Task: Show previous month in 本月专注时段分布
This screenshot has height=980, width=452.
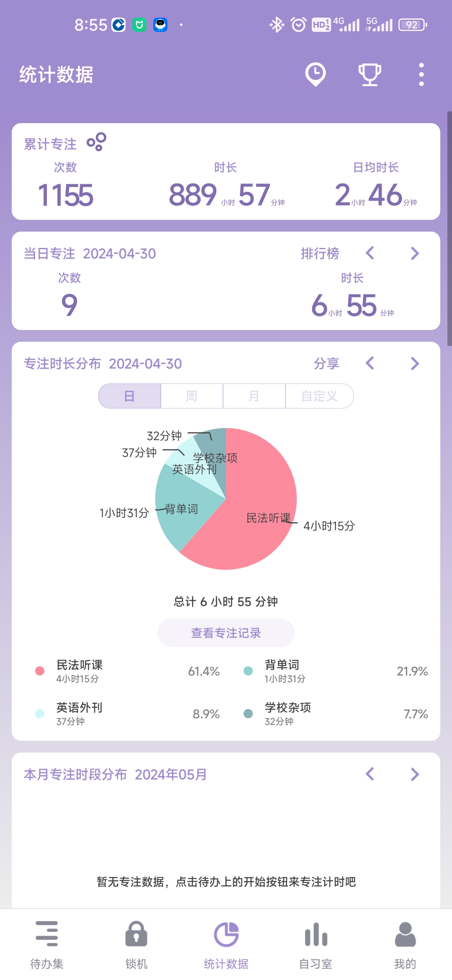Action: pos(370,774)
